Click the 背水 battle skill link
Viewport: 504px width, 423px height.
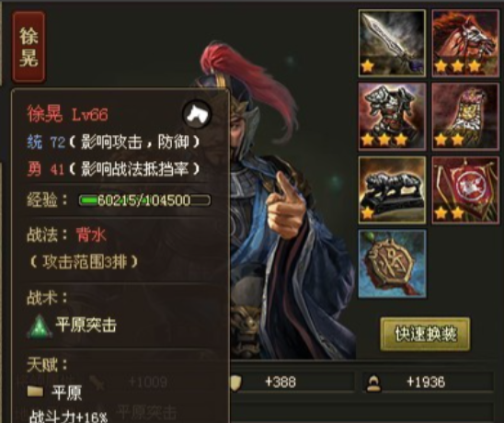coord(91,235)
